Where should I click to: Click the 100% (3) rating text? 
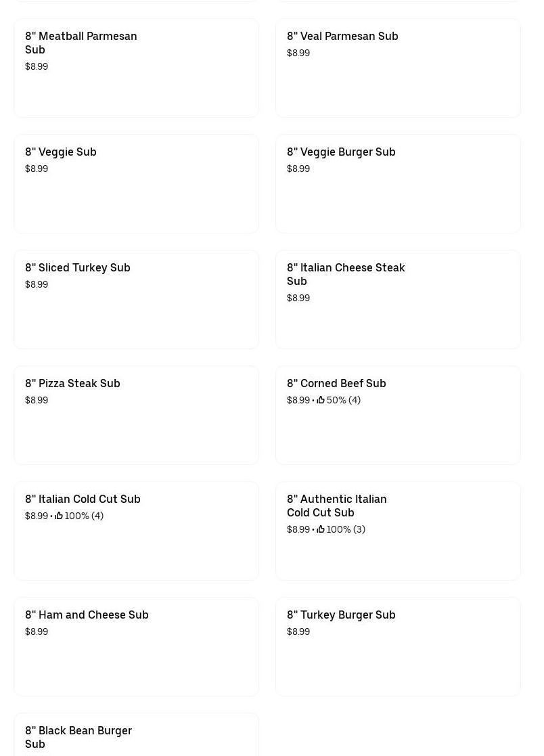click(x=346, y=529)
